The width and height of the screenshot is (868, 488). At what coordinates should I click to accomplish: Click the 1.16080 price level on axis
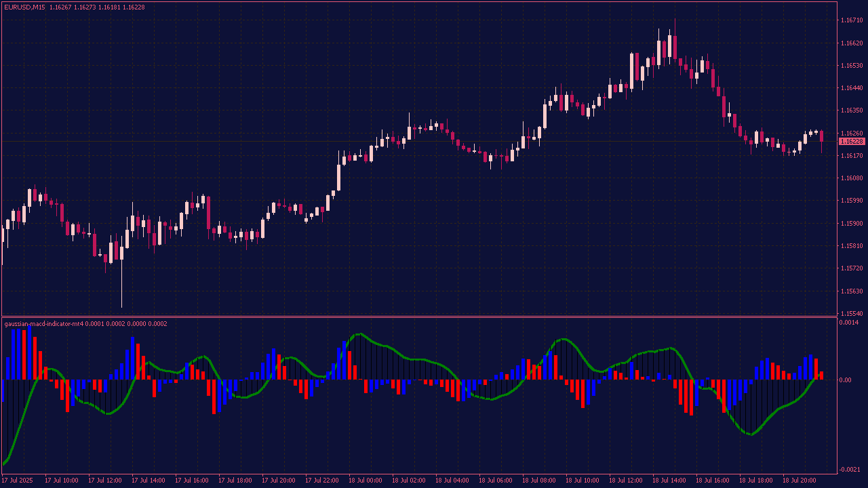(x=852, y=178)
